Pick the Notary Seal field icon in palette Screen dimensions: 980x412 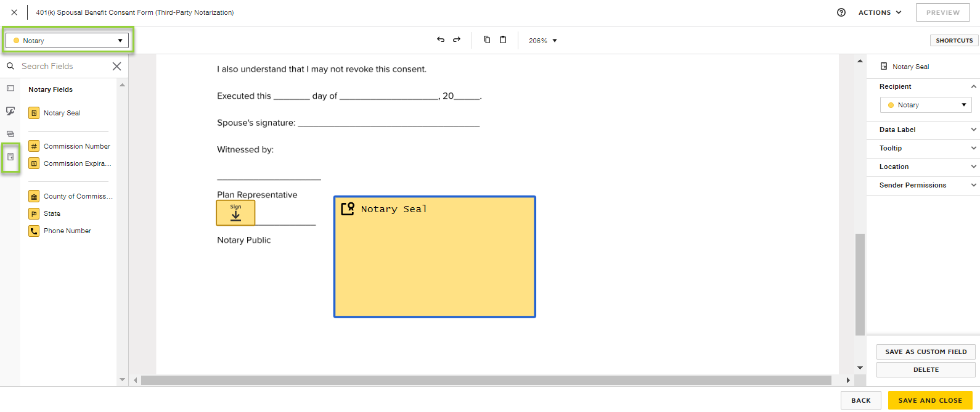tap(35, 113)
